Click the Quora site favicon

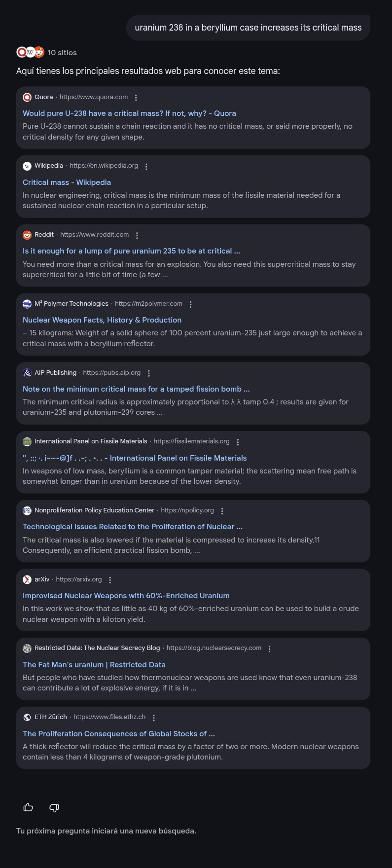[x=27, y=97]
